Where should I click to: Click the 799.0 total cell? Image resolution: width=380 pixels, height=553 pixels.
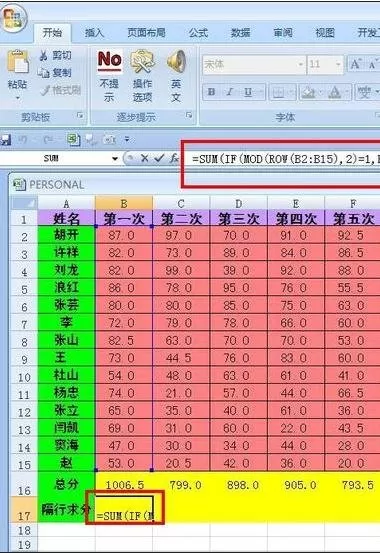[181, 485]
